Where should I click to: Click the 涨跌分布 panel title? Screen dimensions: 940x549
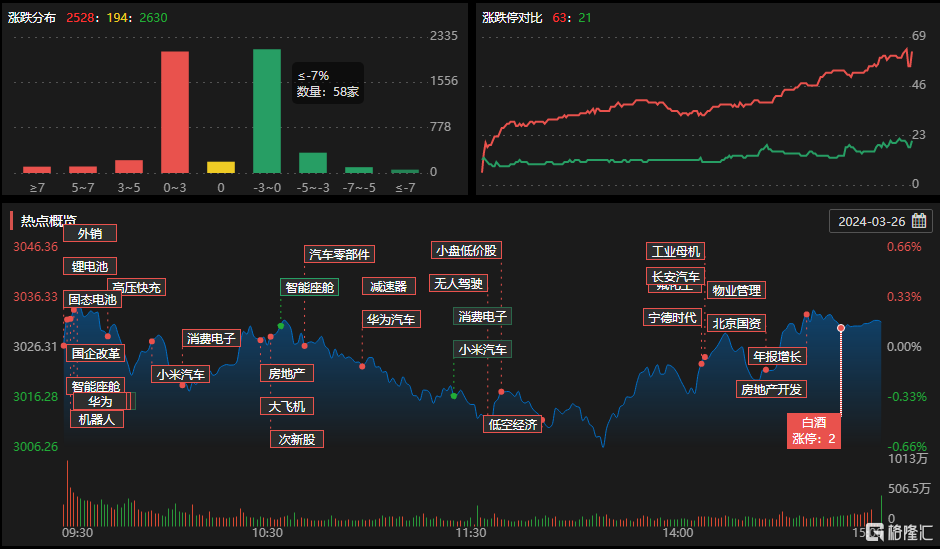pyautogui.click(x=32, y=17)
